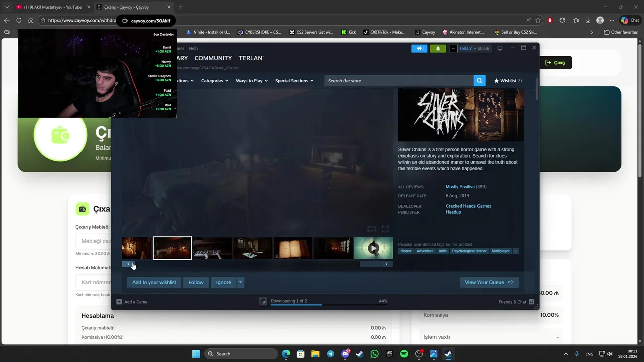Click the Psychological Horror tag
This screenshot has height=362, width=644.
(469, 251)
